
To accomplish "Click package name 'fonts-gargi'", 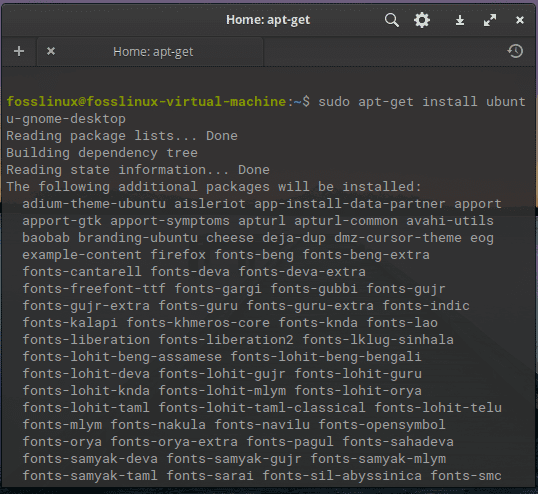I will click(x=218, y=289).
